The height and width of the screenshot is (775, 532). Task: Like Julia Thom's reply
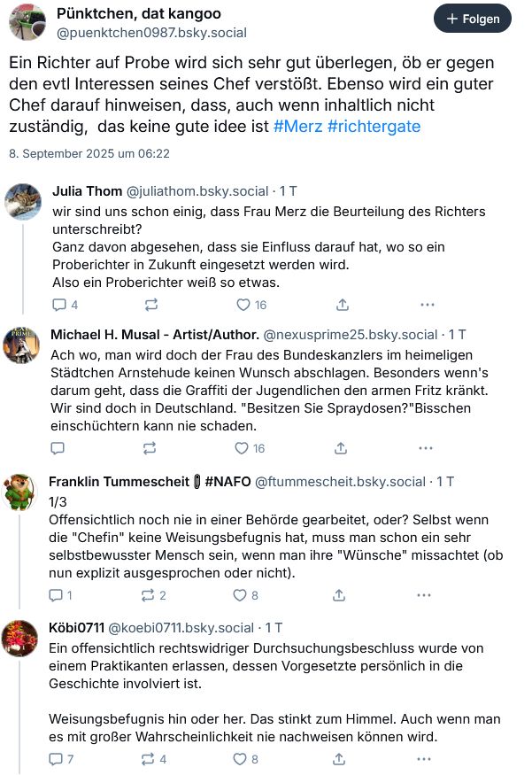pos(243,304)
